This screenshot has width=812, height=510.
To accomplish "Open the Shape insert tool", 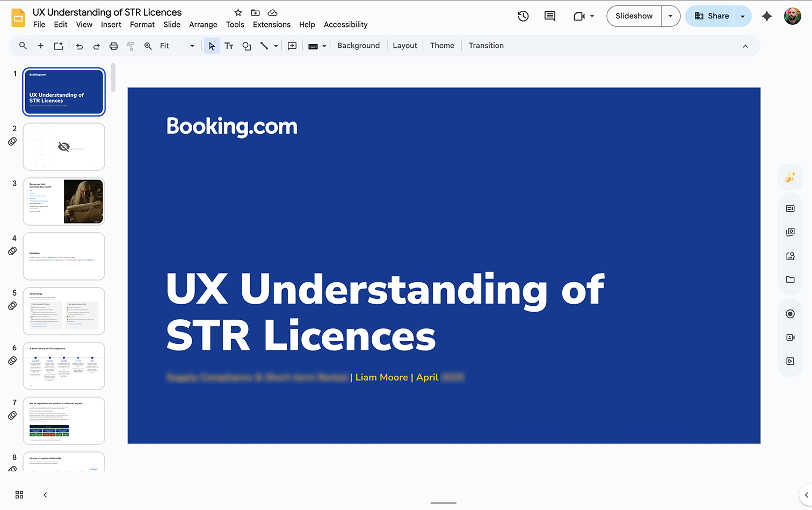I will click(x=247, y=46).
